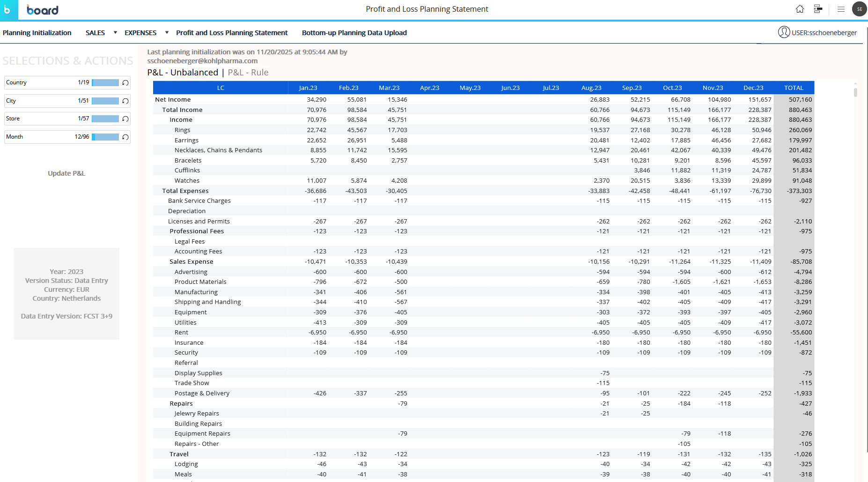Open the Store selector
The width and height of the screenshot is (868, 482).
67,119
